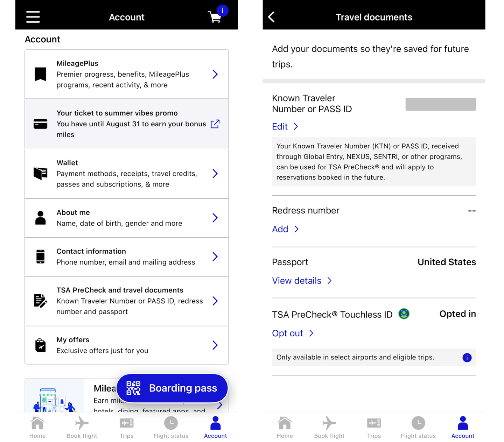View details of the Passport
This screenshot has width=504, height=442.
301,281
